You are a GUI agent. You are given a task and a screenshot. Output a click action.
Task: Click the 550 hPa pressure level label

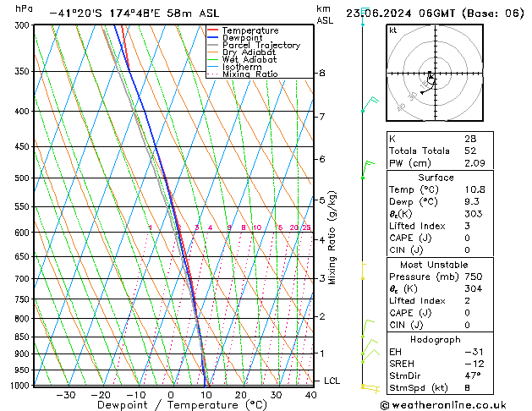pos(24,206)
